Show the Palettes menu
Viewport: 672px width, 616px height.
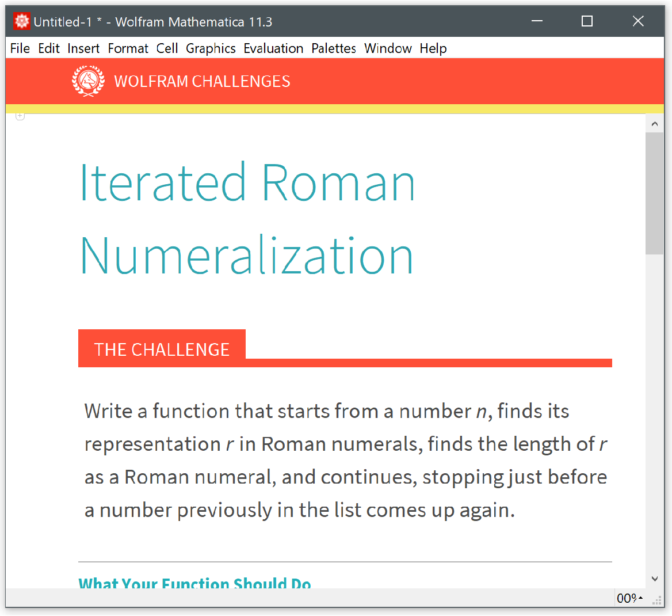click(334, 48)
